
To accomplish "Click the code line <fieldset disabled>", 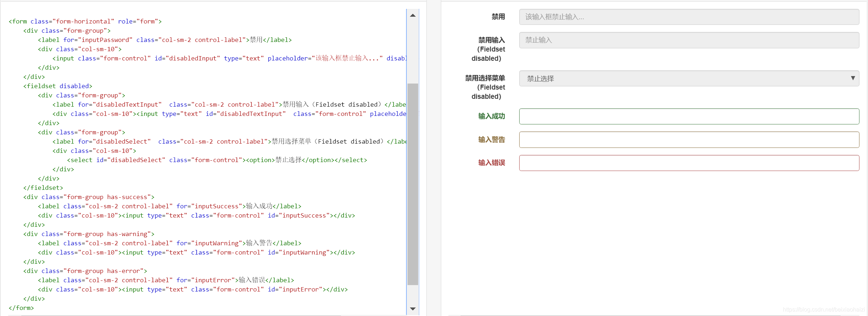I will (x=58, y=86).
